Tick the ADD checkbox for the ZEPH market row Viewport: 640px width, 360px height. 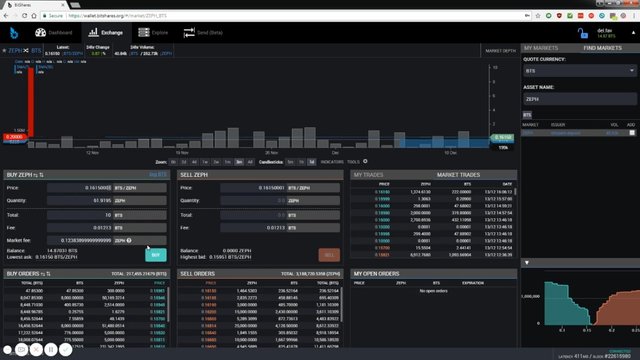coord(632,133)
